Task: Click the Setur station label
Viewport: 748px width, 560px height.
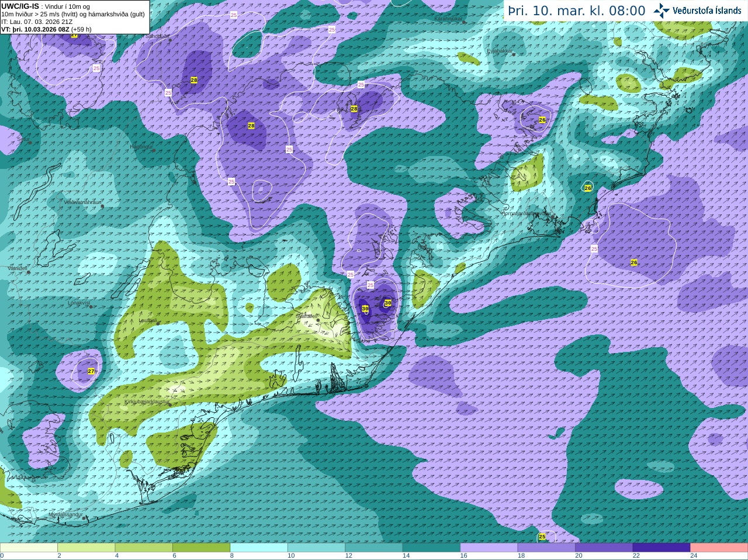Action: (23, 139)
